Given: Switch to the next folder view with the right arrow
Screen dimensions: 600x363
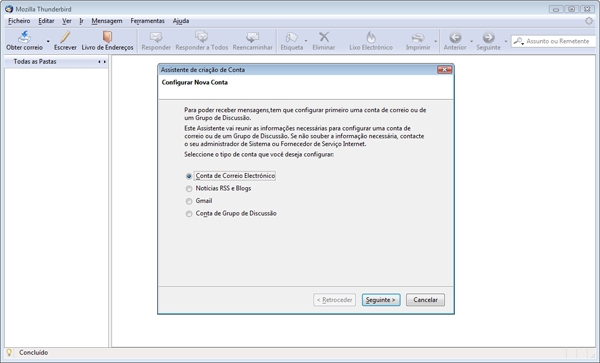Looking at the screenshot, I should tap(104, 62).
